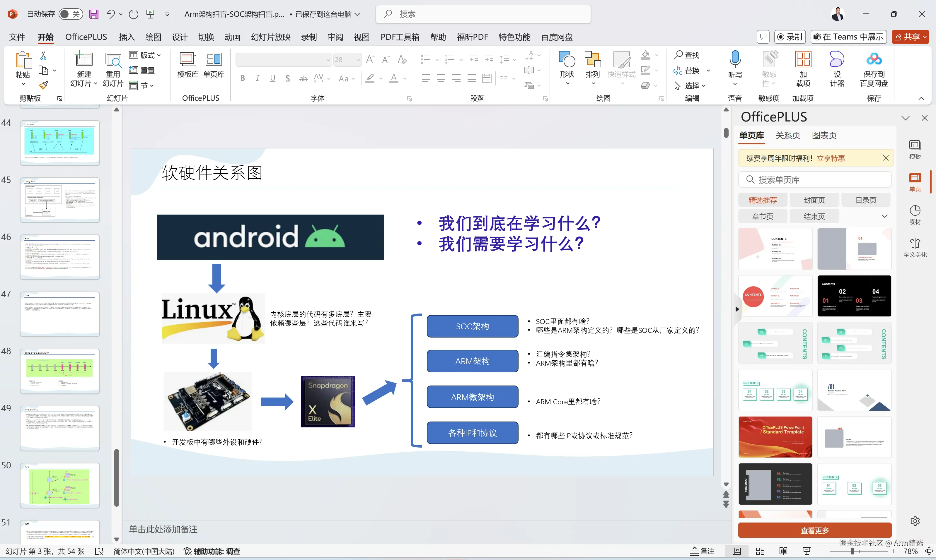936x560 pixels.
Task: Toggle the AutoSave switch
Action: 70,14
